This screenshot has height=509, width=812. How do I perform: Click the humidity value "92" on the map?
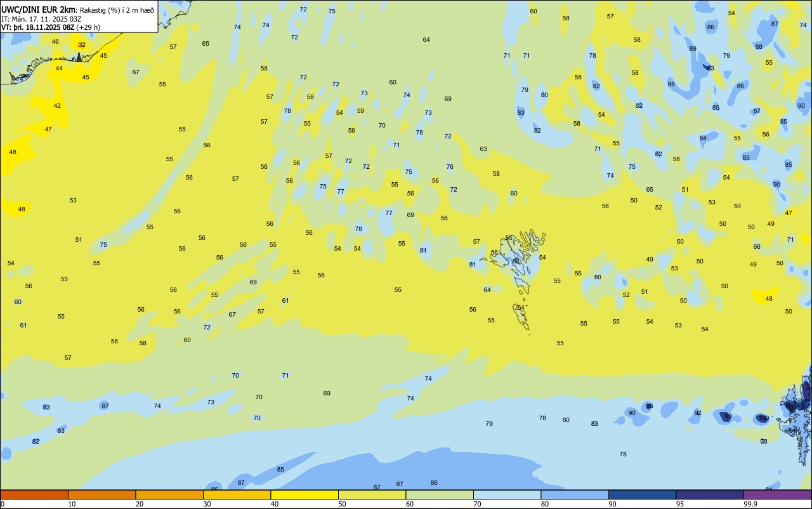698,413
